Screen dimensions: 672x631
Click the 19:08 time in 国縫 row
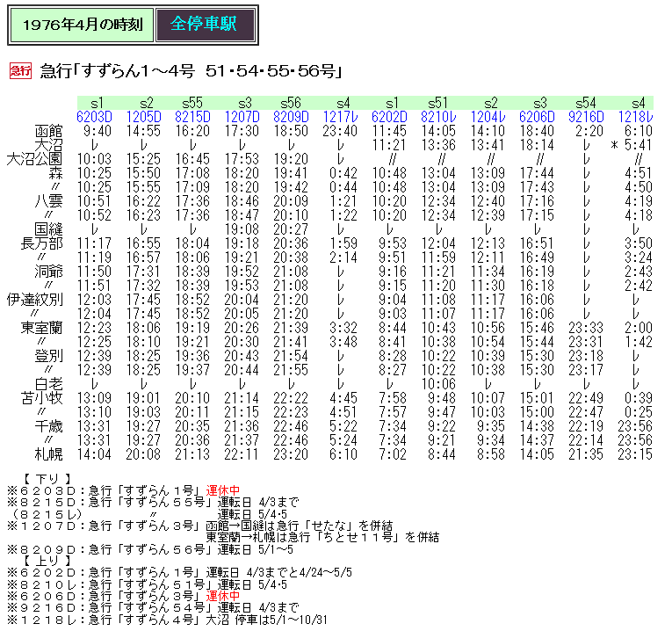242,229
